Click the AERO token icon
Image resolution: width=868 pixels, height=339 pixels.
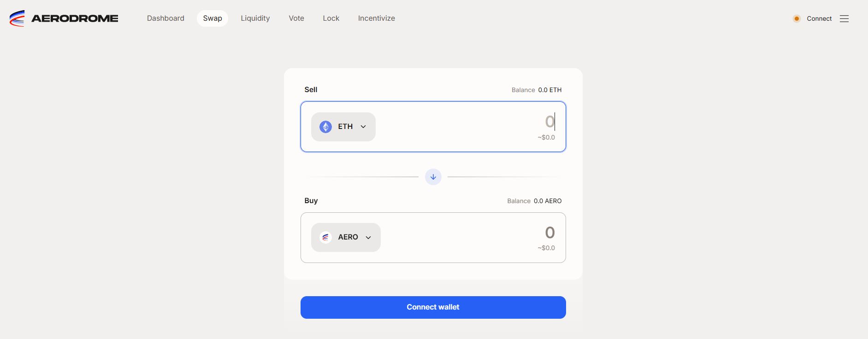coord(326,237)
